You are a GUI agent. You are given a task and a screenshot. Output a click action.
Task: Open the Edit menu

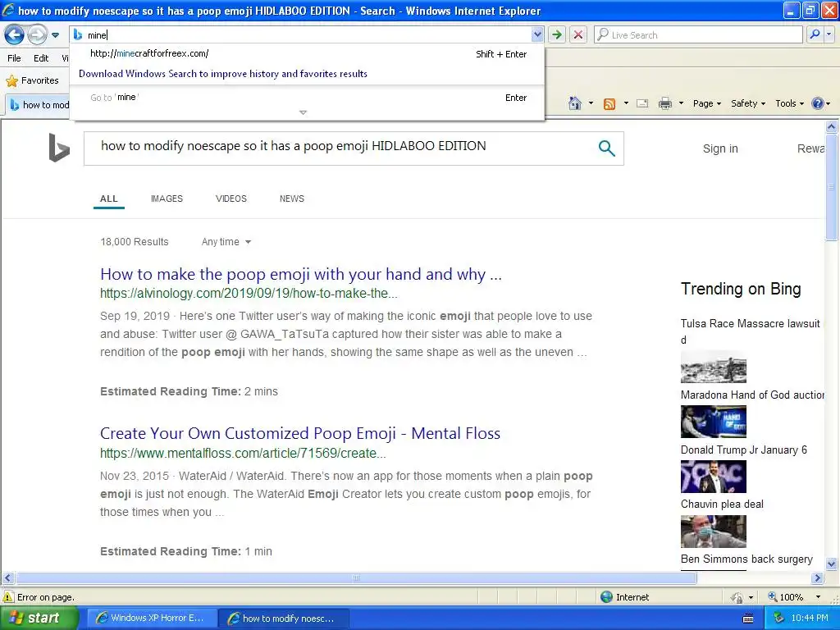(41, 58)
